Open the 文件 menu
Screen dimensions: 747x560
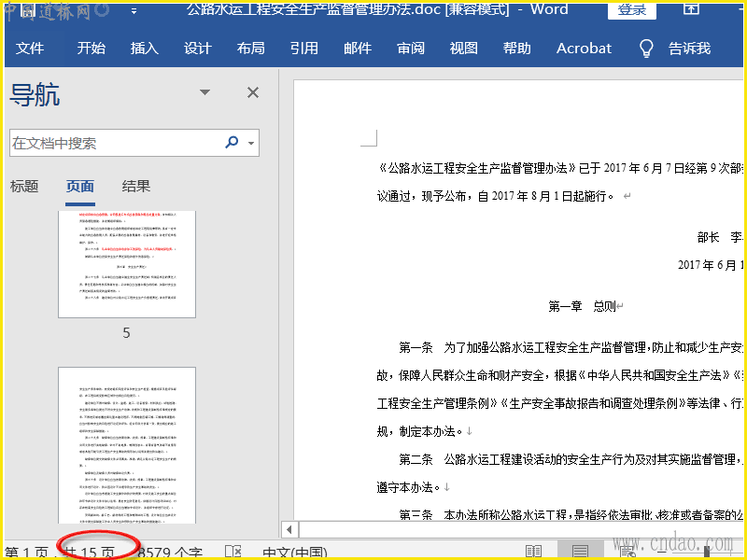30,49
